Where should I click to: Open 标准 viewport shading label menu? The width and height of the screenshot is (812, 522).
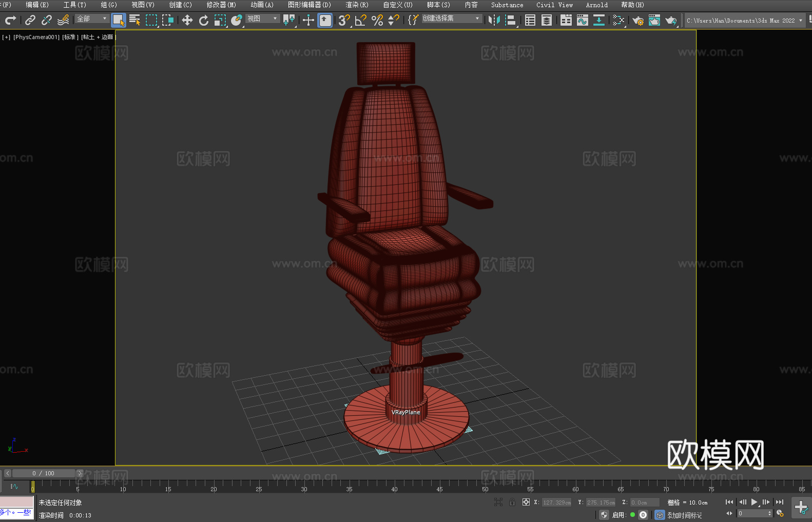pyautogui.click(x=70, y=37)
